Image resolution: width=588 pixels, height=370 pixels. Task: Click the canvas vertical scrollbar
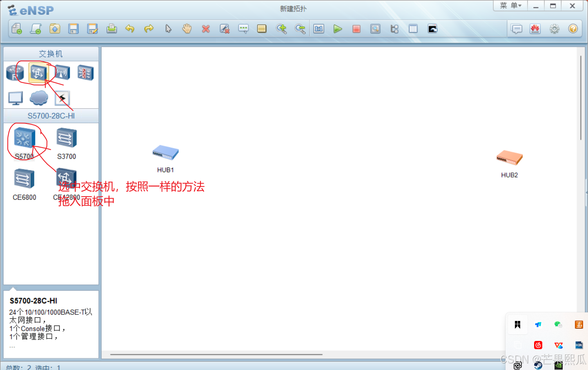pos(581,98)
